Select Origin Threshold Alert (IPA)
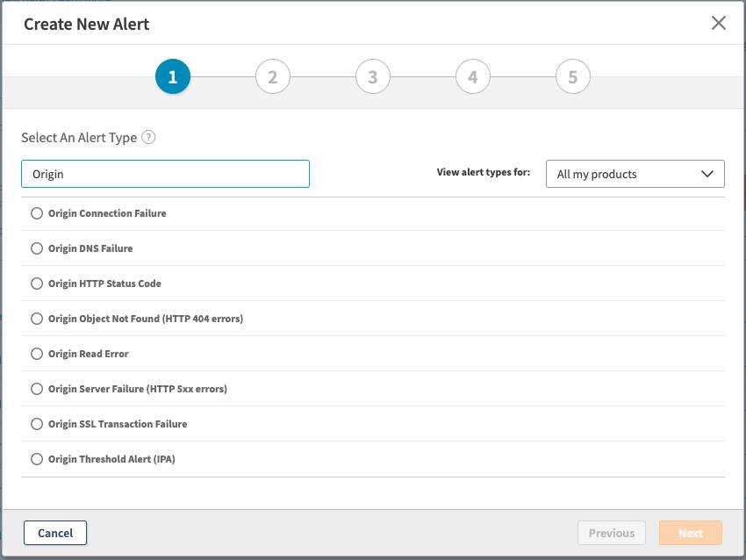The width and height of the screenshot is (746, 560). click(x=37, y=459)
